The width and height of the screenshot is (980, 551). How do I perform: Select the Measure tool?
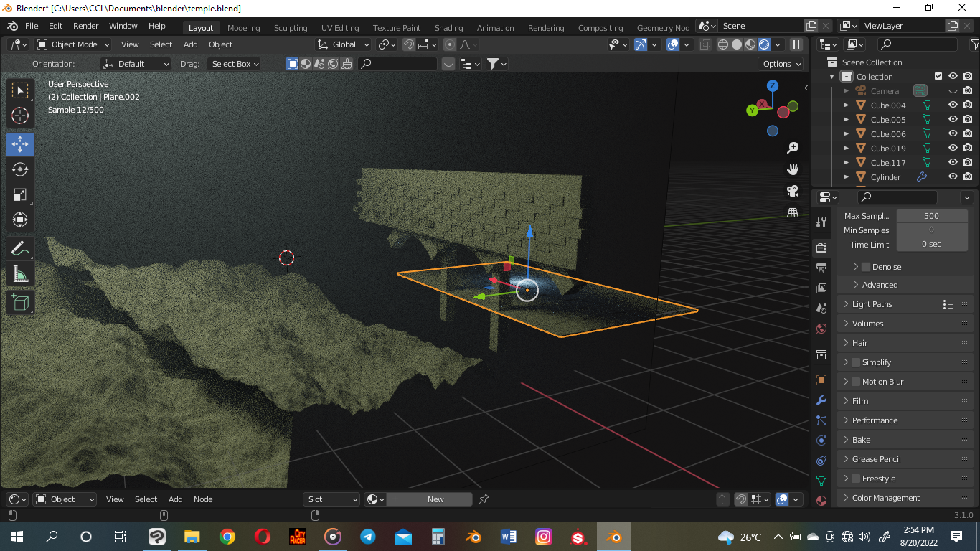[x=20, y=274]
